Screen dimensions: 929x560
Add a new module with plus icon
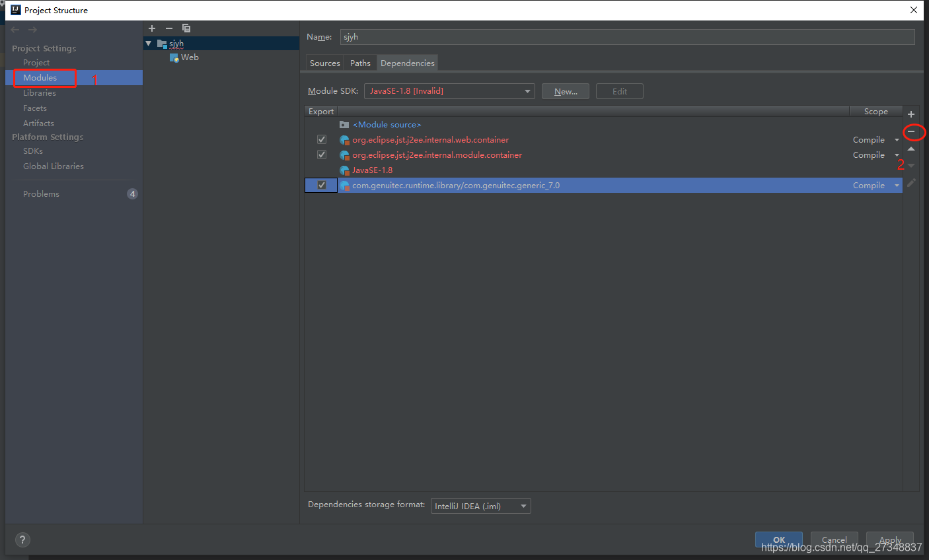tap(152, 28)
